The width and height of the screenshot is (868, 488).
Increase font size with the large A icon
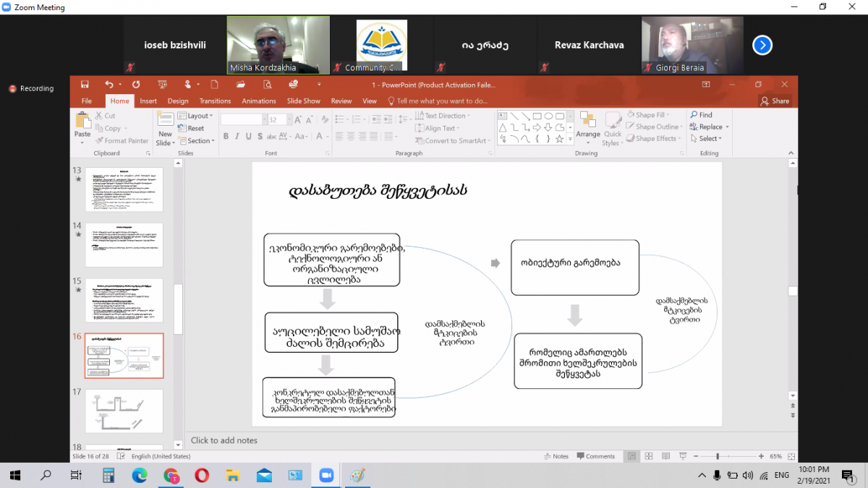click(x=297, y=119)
